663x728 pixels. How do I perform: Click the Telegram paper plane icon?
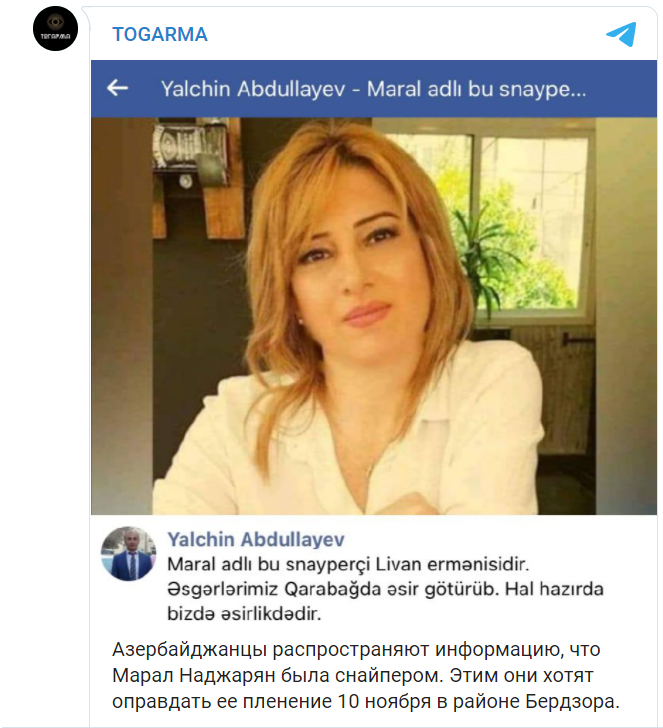point(621,34)
